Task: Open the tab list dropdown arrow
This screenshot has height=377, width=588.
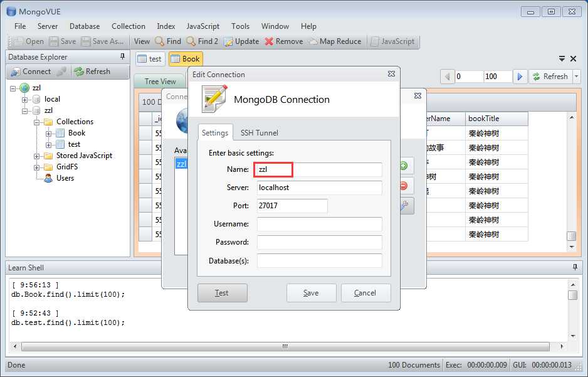Action: point(562,58)
